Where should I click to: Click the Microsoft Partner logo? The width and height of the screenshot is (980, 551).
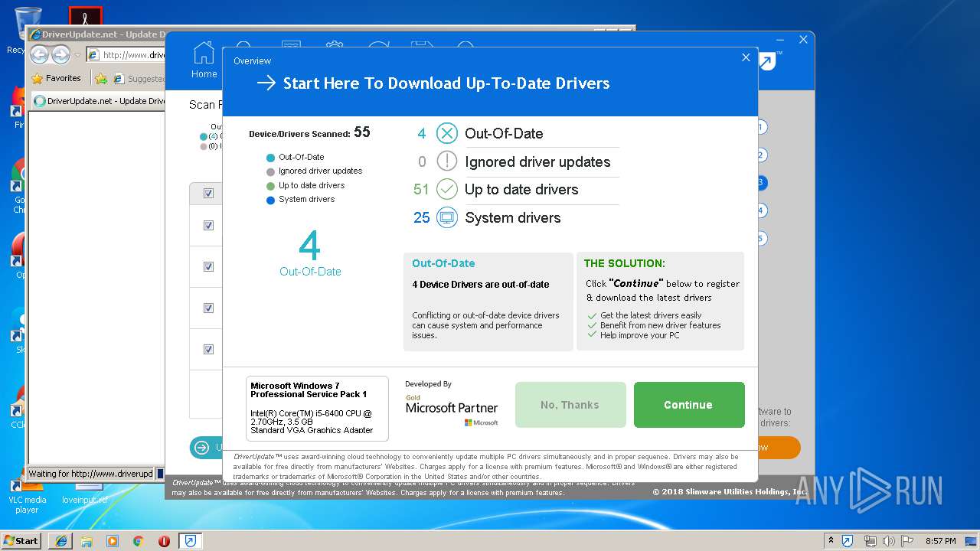pos(452,410)
